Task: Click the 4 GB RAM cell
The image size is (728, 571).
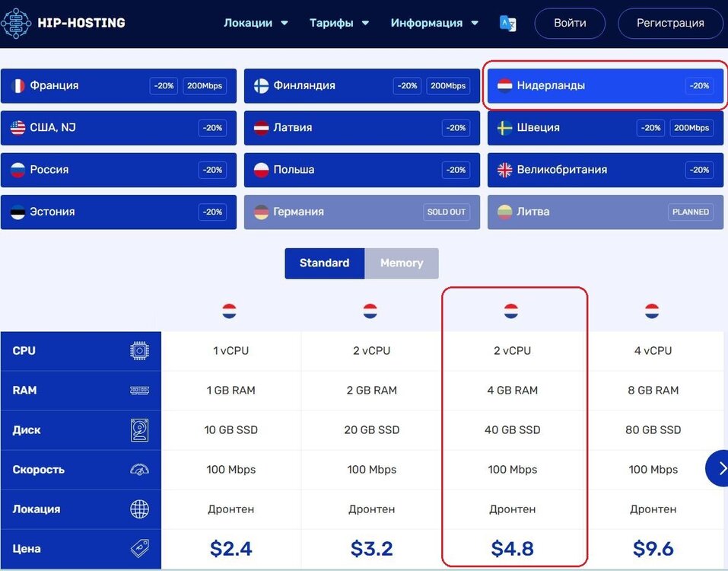Action: tap(512, 391)
